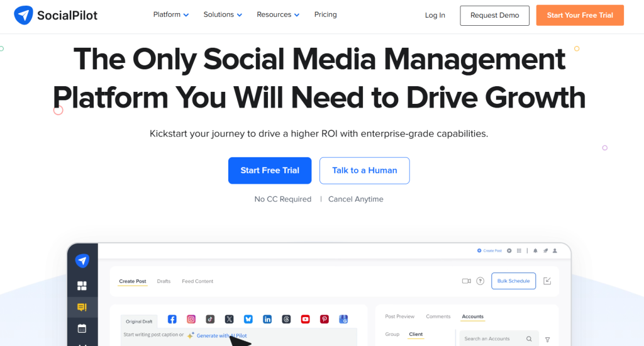This screenshot has height=346, width=644.
Task: Select the Facebook icon in the composer
Action: pos(172,320)
